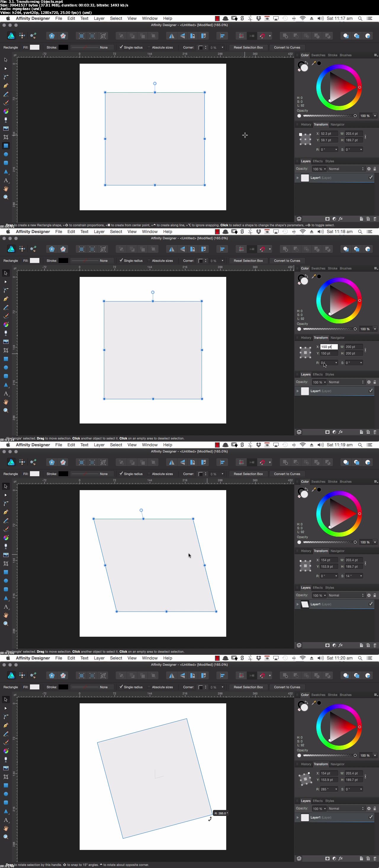Click Flip Horizontal toolbar icon in the 11:20 am frame

coord(171,675)
